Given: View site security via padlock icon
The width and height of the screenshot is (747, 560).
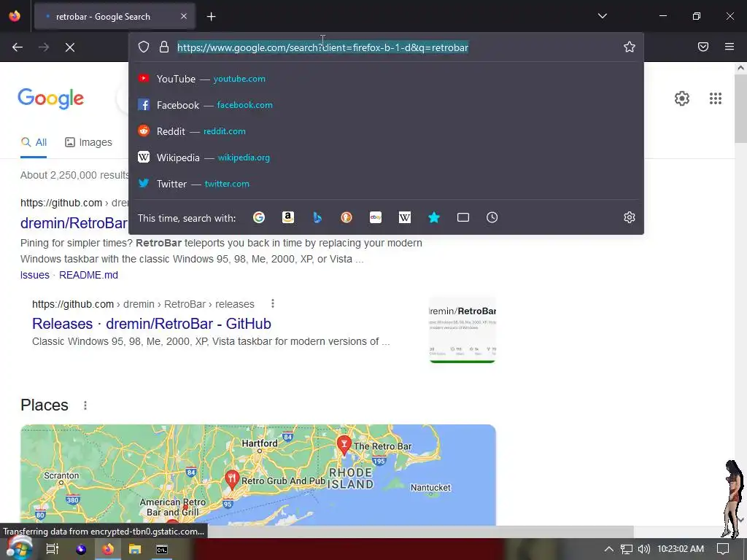Looking at the screenshot, I should [x=164, y=47].
